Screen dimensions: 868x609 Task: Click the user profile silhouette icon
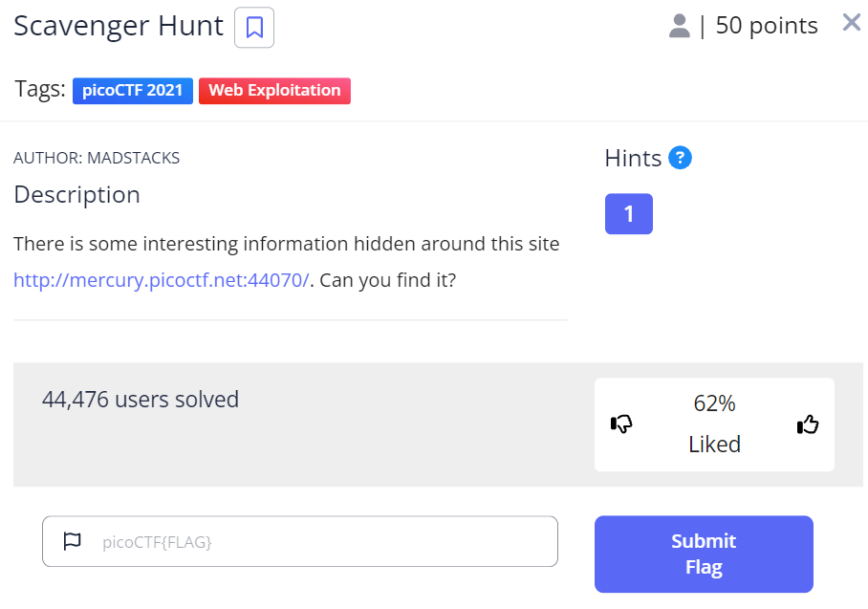680,26
